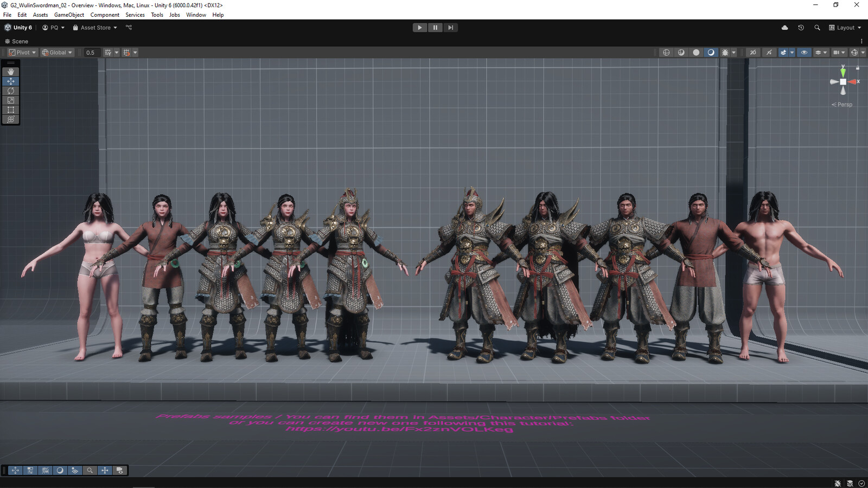Open the Asset Store dropdown

pyautogui.click(x=95, y=28)
